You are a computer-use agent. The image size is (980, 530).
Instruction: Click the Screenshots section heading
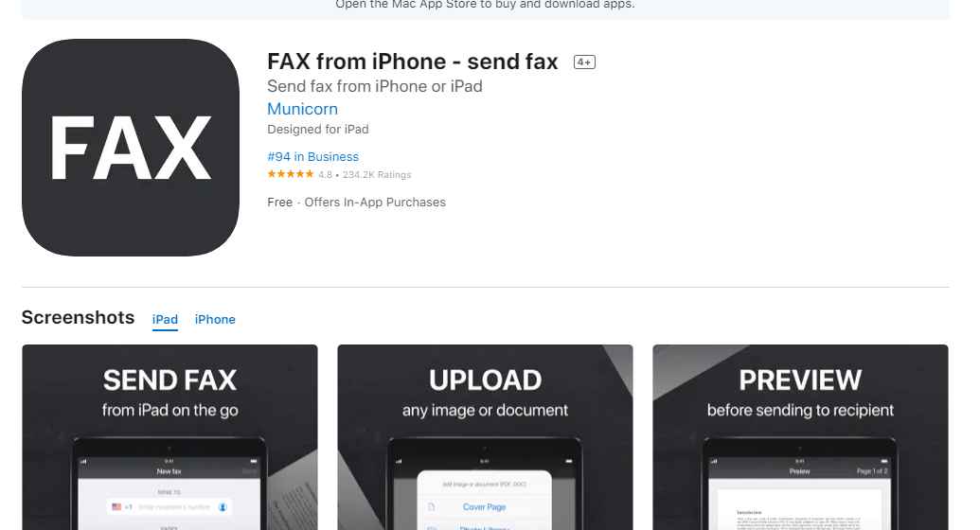[x=79, y=317]
